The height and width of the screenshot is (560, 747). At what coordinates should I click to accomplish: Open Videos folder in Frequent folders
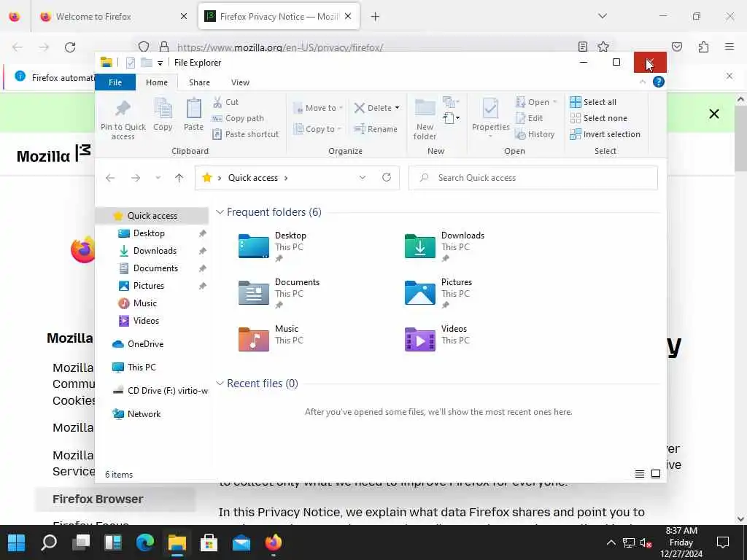coord(437,339)
